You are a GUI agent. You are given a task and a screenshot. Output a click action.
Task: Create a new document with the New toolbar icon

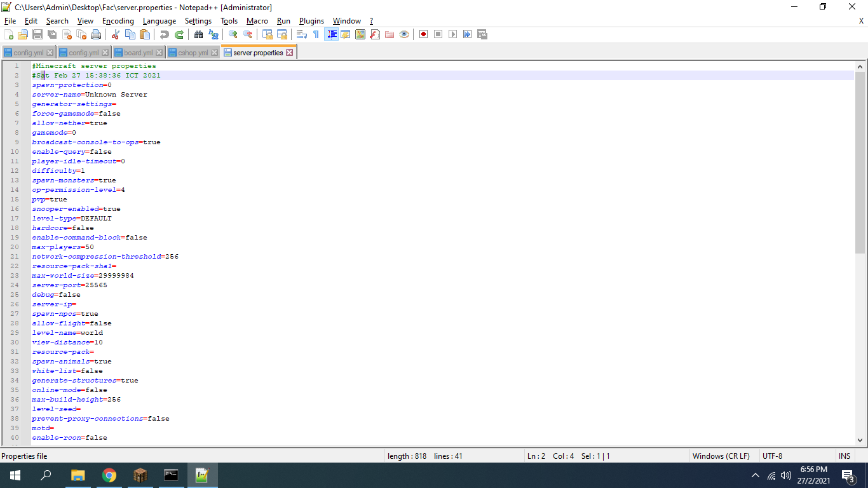click(8, 34)
